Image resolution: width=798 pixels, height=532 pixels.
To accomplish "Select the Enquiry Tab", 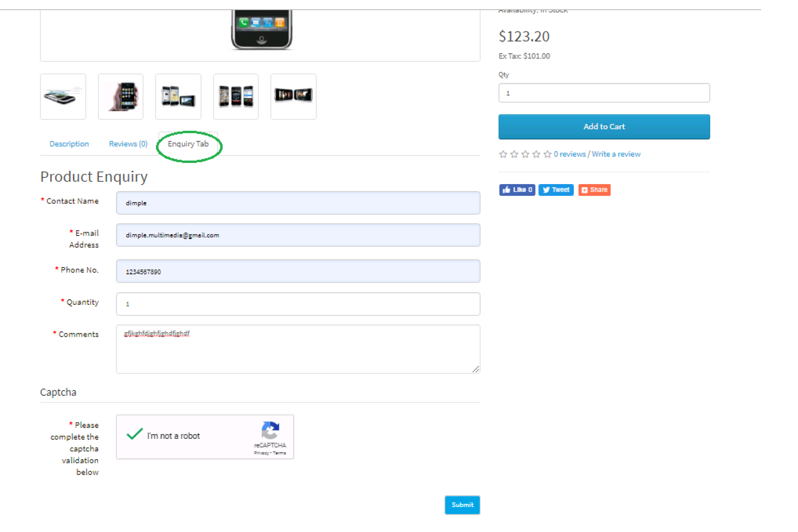I will tap(188, 144).
